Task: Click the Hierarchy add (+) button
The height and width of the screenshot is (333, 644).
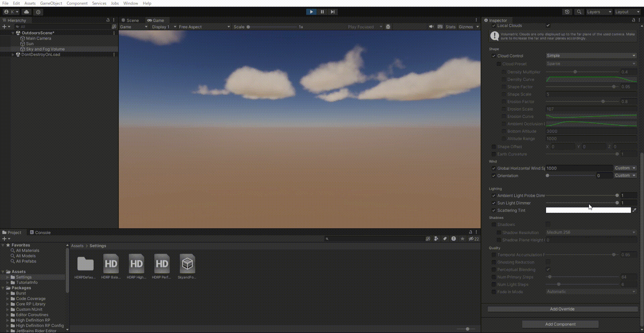Action: [x=4, y=27]
